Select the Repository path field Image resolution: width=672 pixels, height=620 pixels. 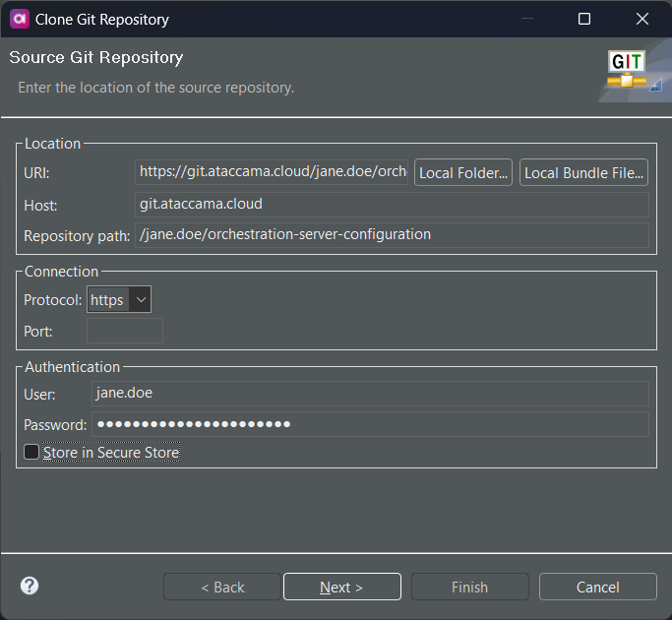coord(392,235)
